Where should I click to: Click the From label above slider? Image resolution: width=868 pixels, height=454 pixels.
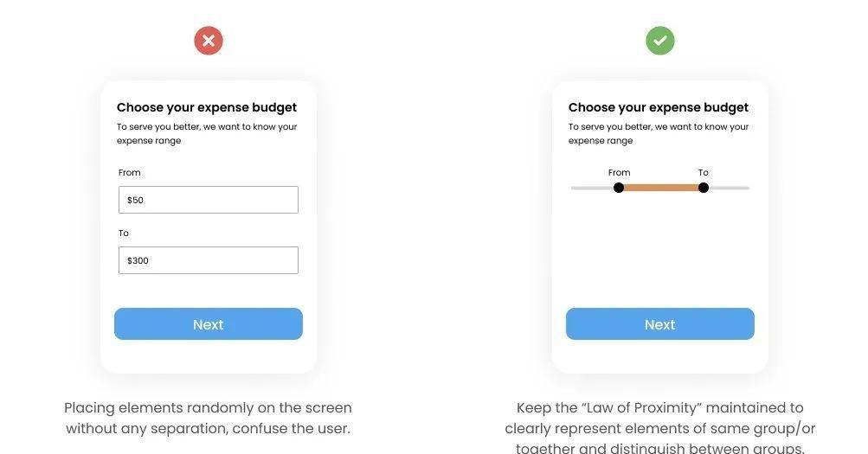coord(620,173)
